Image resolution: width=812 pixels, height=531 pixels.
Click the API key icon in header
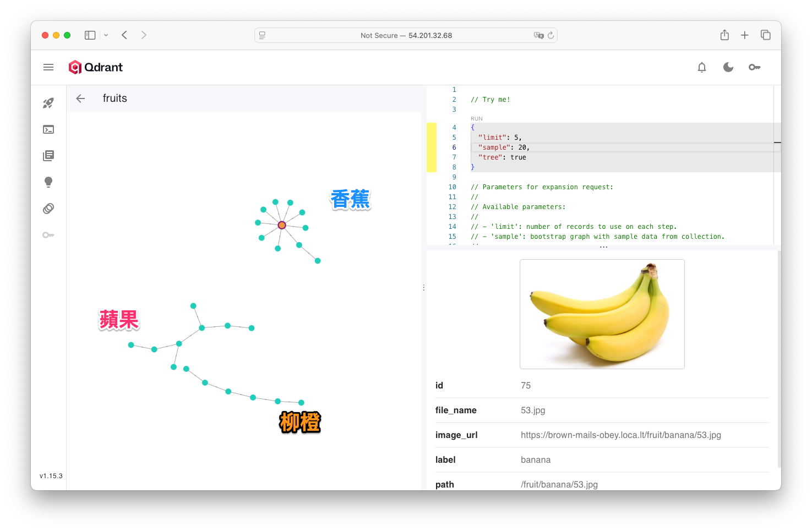click(754, 67)
